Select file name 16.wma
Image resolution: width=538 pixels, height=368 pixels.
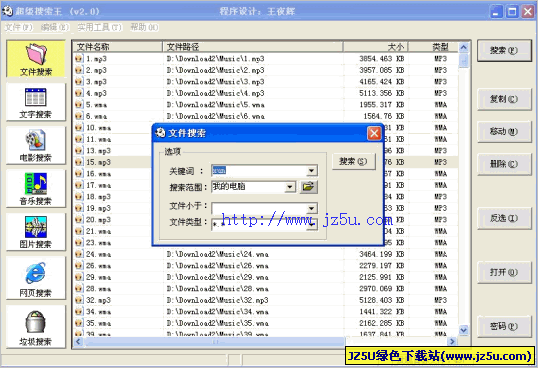coord(98,174)
